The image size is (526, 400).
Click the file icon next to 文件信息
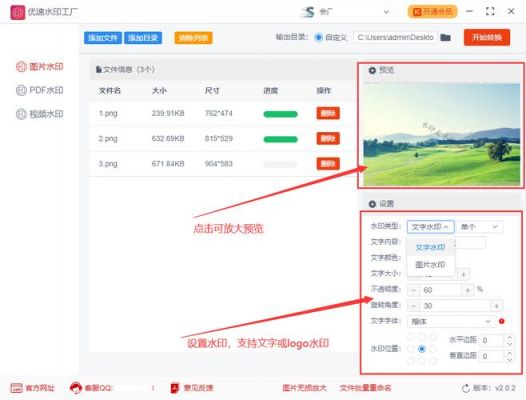pos(99,69)
